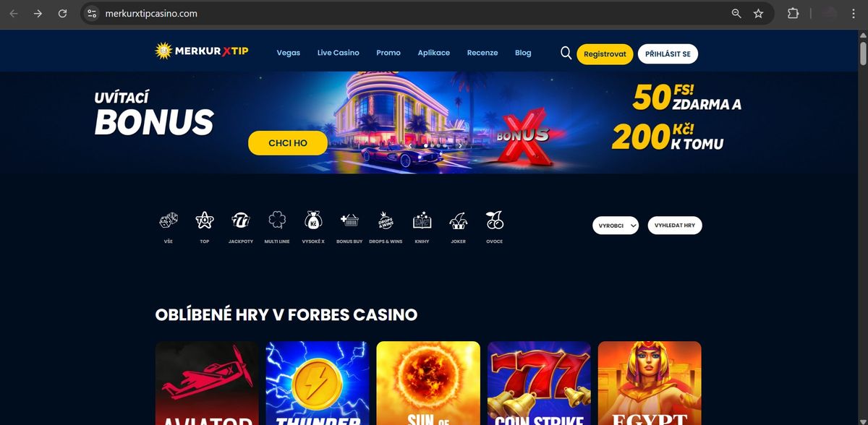Open the Bonus Buy basket icon
868x425 pixels.
pyautogui.click(x=349, y=220)
